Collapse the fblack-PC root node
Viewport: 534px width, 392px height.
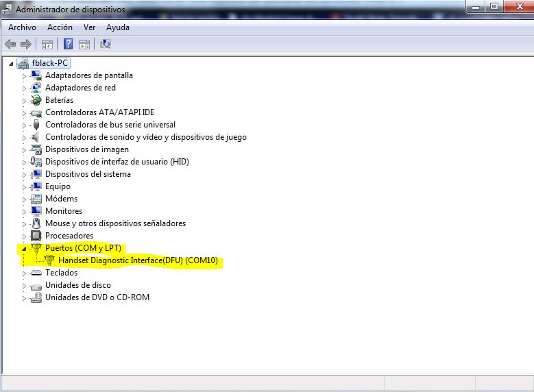pyautogui.click(x=12, y=63)
